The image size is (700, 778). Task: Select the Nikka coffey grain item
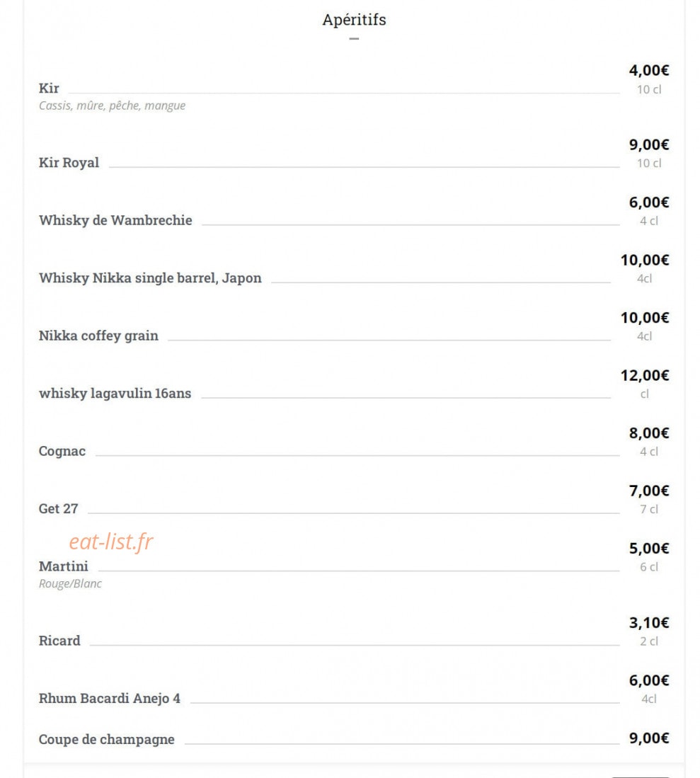(x=98, y=336)
